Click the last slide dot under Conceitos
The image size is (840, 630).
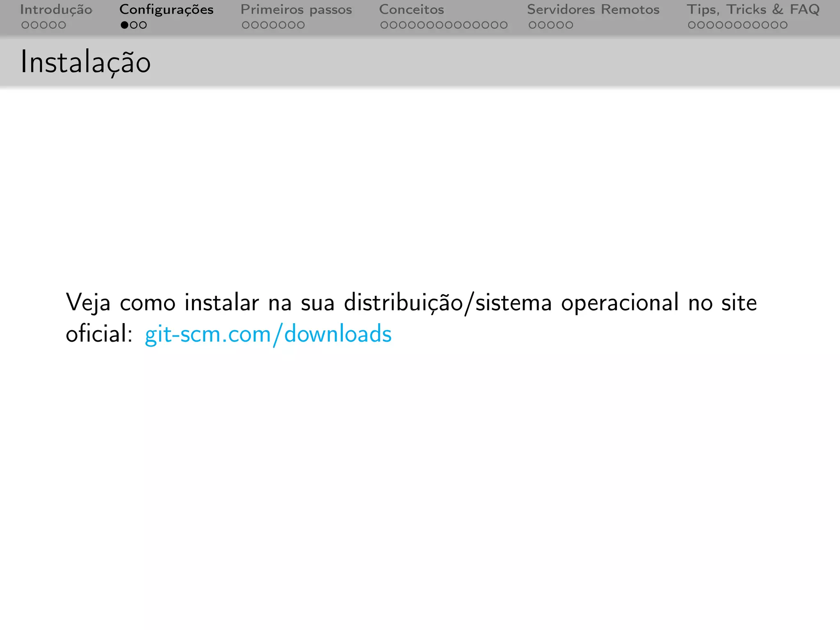click(504, 25)
